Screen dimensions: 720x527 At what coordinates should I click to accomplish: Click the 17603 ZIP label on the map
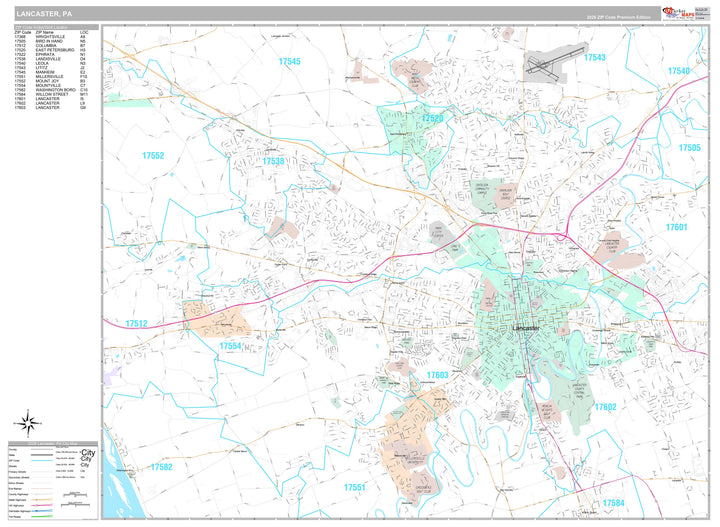438,375
